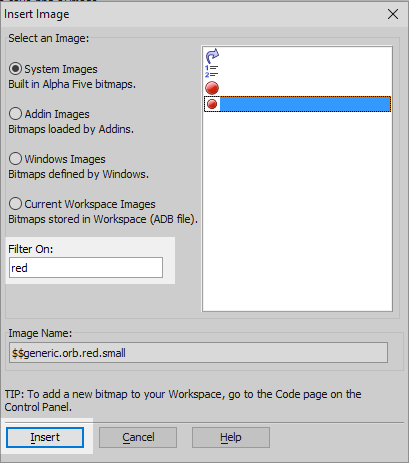The image size is (409, 463).
Task: Click into the Filter On text box
Action: point(86,267)
